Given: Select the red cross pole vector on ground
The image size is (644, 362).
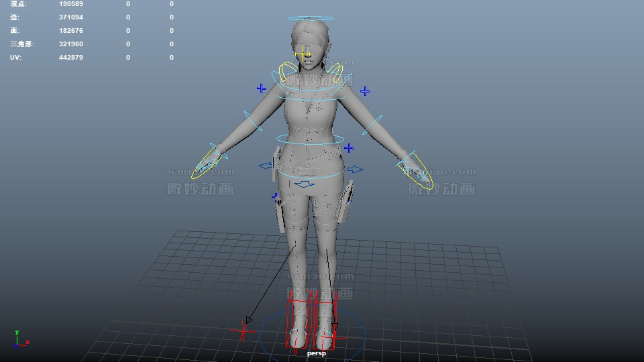Looking at the screenshot, I should pyautogui.click(x=244, y=330).
